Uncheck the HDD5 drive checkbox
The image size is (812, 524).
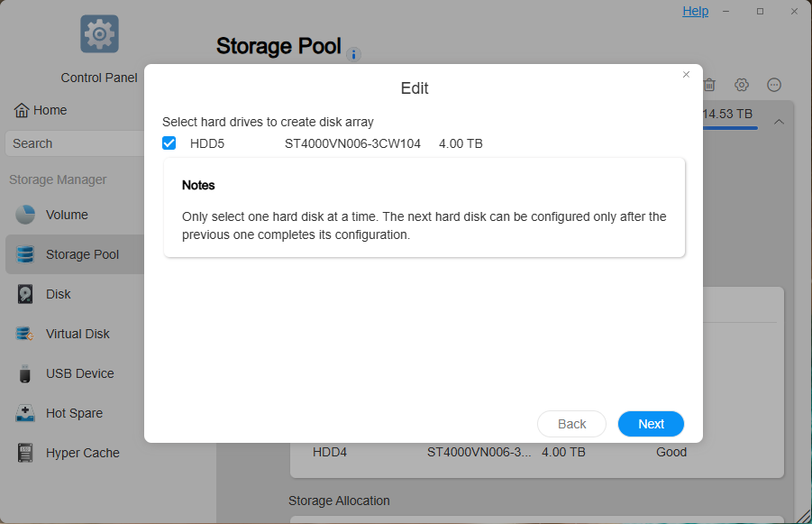[x=169, y=143]
